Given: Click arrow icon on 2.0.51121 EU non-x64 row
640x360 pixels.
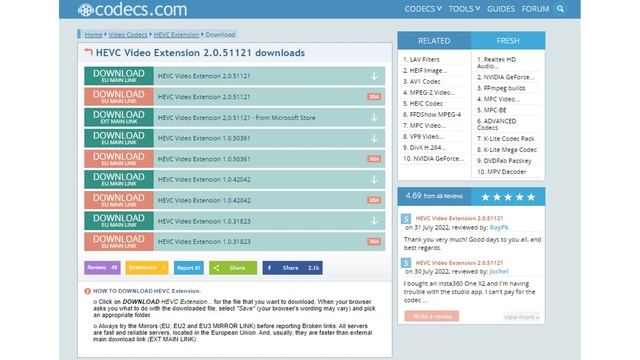Looking at the screenshot, I should pyautogui.click(x=374, y=76).
